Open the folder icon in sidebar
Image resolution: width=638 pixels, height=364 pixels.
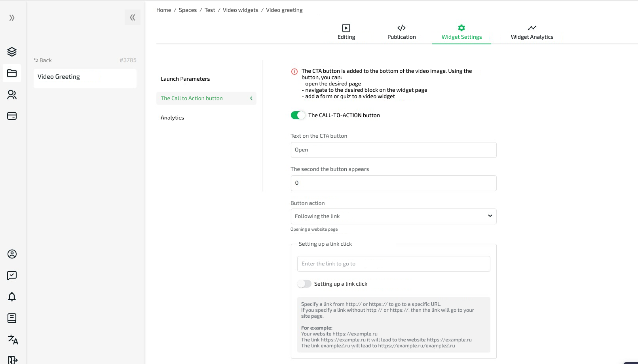pyautogui.click(x=12, y=73)
